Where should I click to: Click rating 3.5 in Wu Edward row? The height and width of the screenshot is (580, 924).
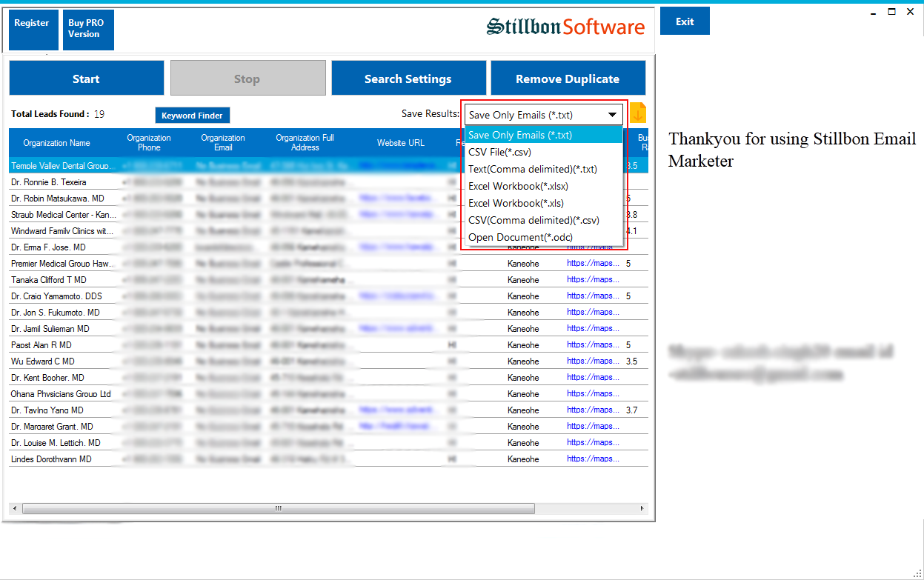point(631,361)
